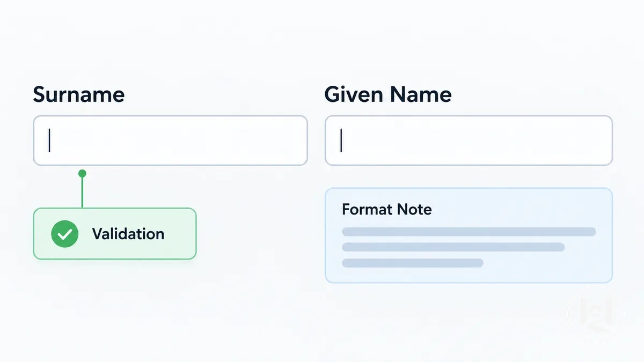Click the text cursor in the Given Name field
Viewport: 644px width, 362px height.
(341, 141)
